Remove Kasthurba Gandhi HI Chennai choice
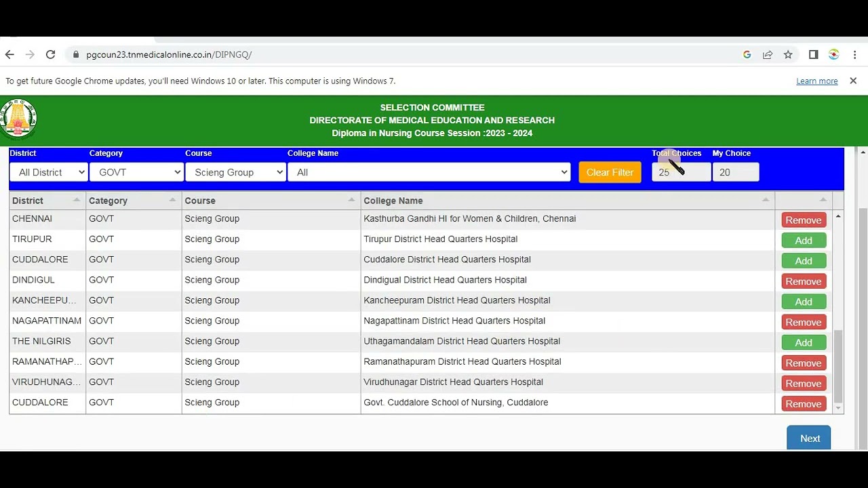 coord(804,220)
